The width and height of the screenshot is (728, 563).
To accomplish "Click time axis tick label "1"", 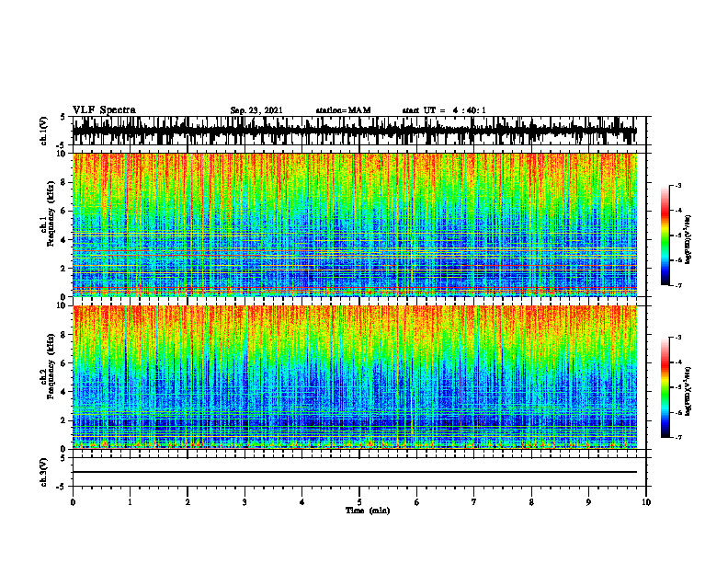I will coord(130,502).
